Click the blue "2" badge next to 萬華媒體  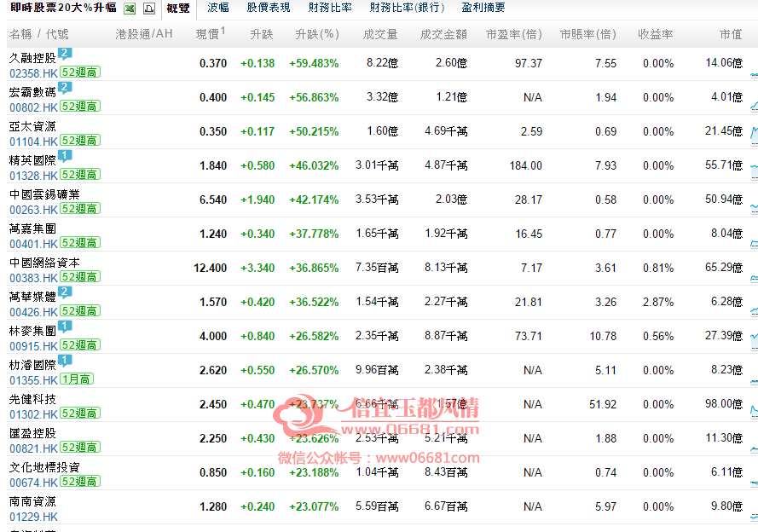tap(65, 292)
